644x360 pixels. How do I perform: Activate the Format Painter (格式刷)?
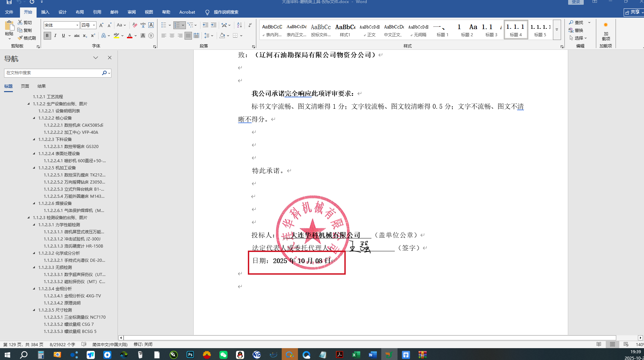(x=27, y=38)
